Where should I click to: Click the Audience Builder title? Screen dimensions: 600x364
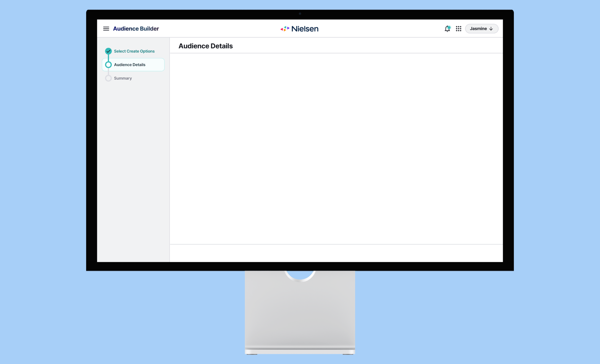(x=136, y=29)
